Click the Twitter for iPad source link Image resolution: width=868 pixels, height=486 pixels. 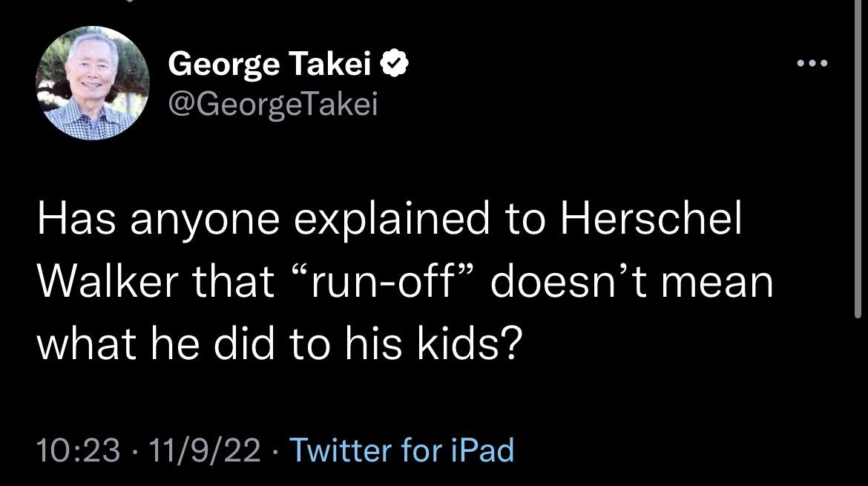pyautogui.click(x=401, y=450)
